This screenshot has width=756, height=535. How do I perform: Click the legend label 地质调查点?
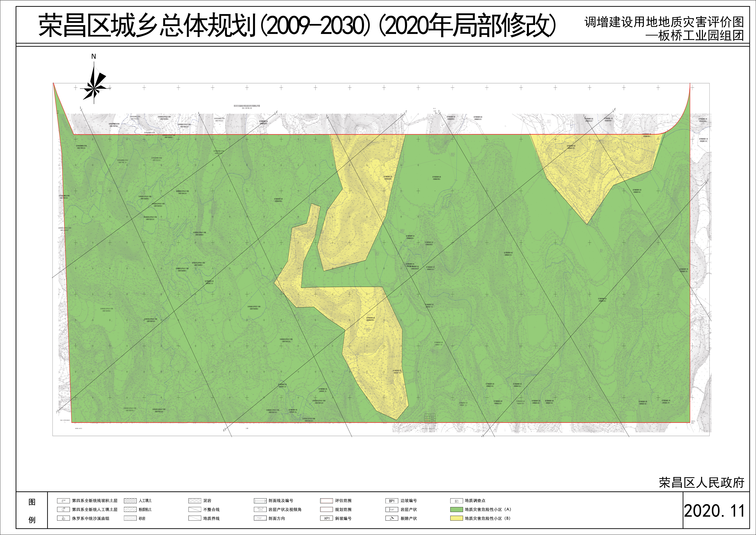pos(475,501)
